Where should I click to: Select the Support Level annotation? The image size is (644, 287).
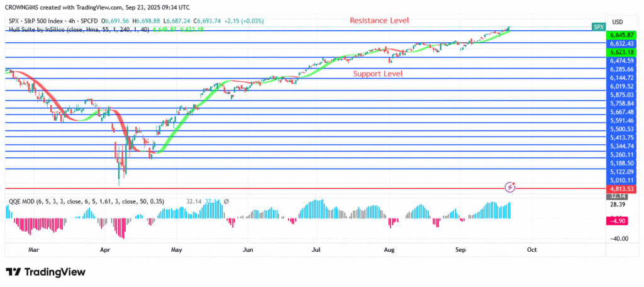(x=378, y=74)
